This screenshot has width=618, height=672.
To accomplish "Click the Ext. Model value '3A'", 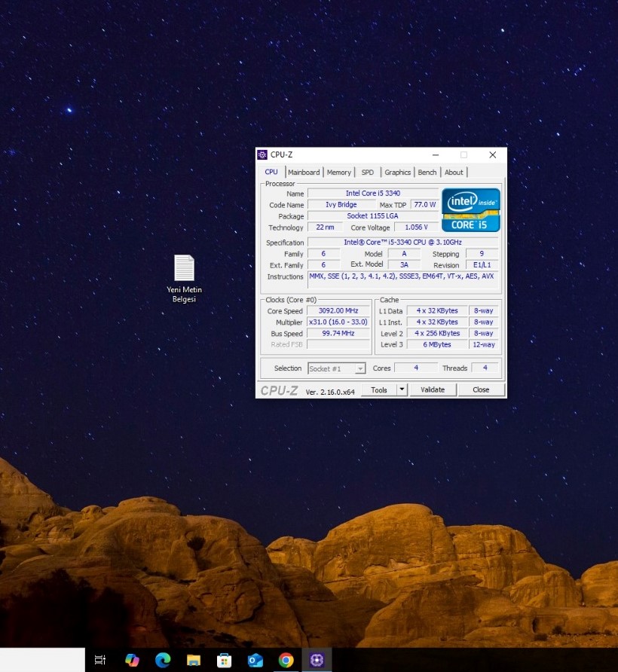I will pyautogui.click(x=404, y=265).
